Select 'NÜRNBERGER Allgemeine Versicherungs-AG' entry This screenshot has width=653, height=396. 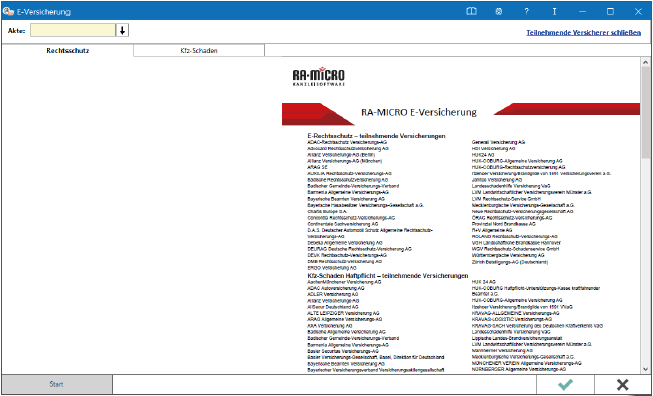(x=518, y=369)
